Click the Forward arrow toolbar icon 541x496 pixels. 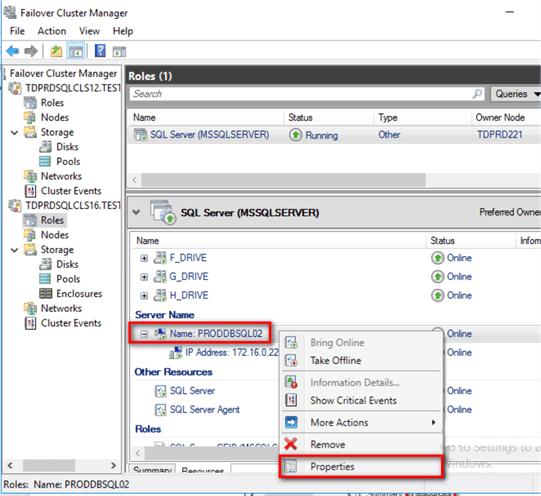click(x=31, y=51)
